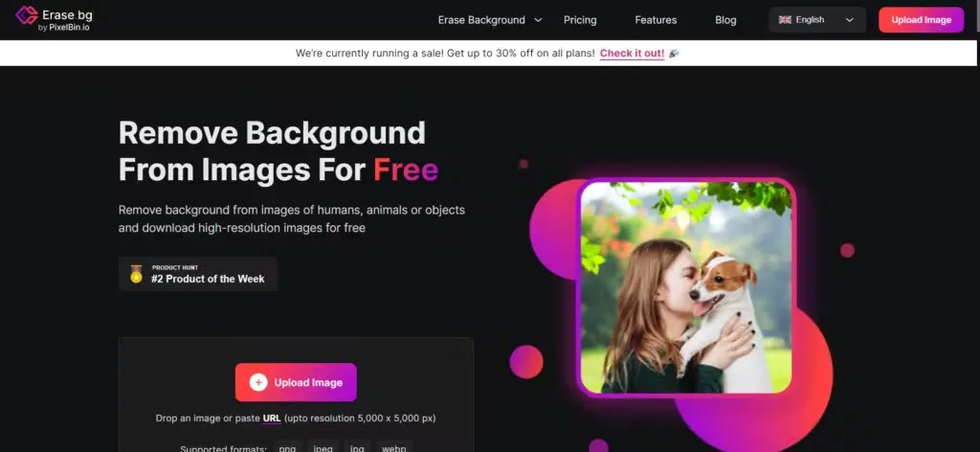This screenshot has width=980, height=452.
Task: Click the Erase.bg logo icon
Action: pyautogui.click(x=27, y=15)
